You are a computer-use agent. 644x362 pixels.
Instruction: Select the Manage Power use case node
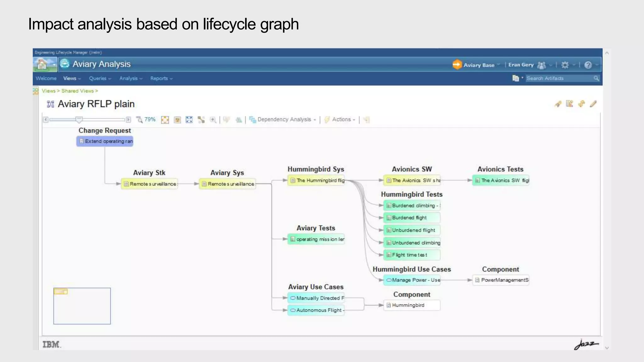[x=412, y=280]
